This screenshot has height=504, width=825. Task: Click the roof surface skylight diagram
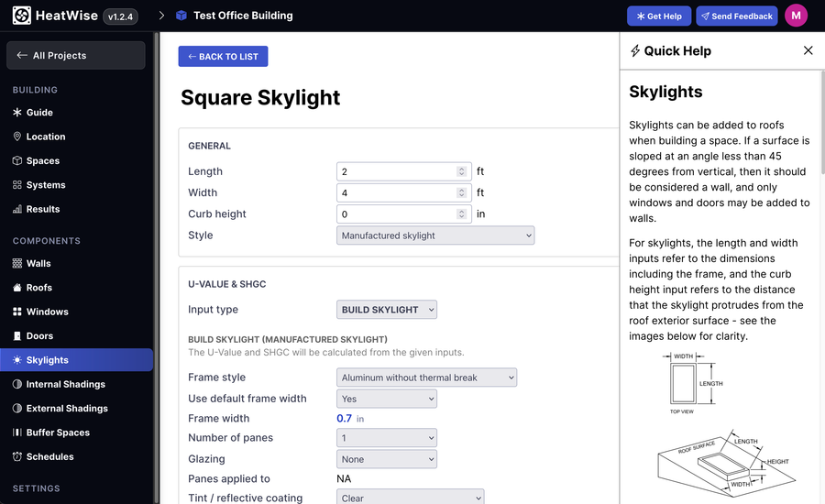(x=727, y=463)
